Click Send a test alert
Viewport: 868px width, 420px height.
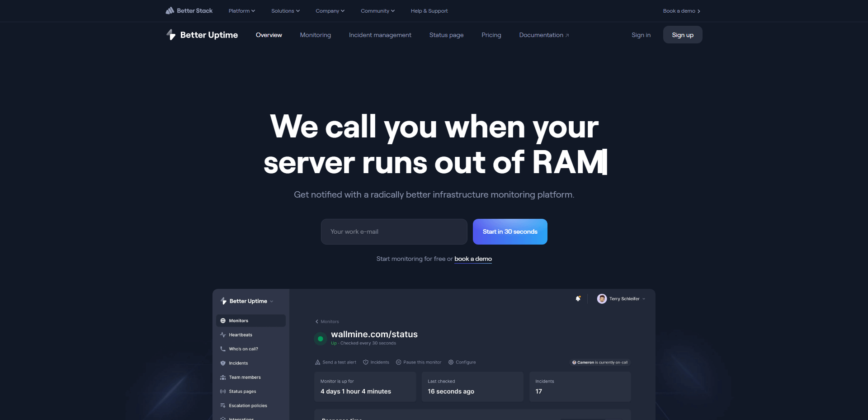[x=335, y=362]
